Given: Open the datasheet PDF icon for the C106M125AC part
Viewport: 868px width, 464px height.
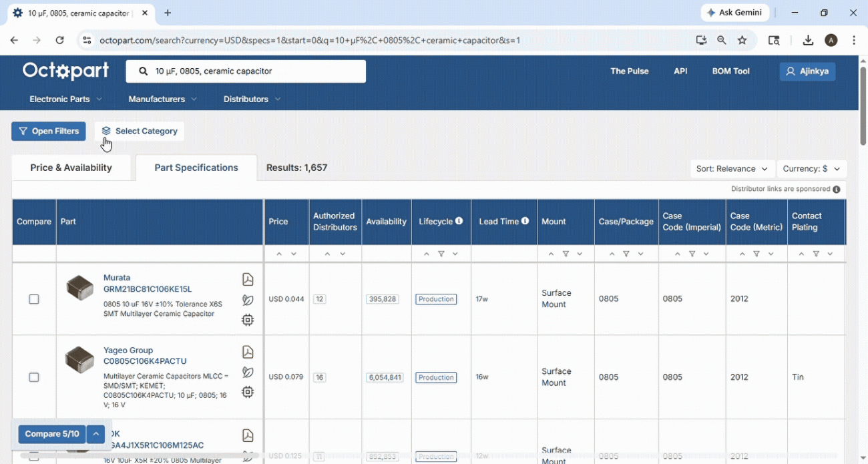Looking at the screenshot, I should coord(248,436).
